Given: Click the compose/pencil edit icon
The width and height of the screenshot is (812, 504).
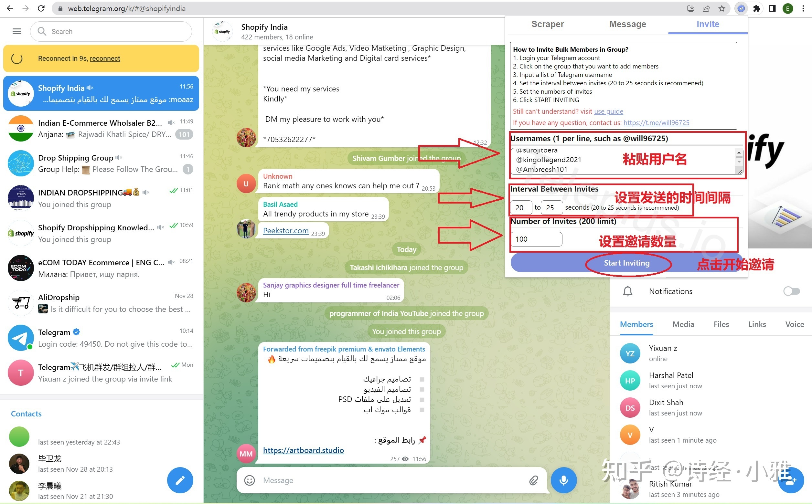Looking at the screenshot, I should click(x=181, y=480).
